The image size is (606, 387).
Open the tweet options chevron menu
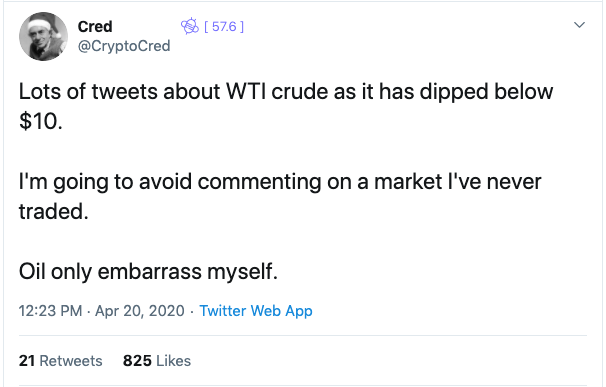(579, 25)
